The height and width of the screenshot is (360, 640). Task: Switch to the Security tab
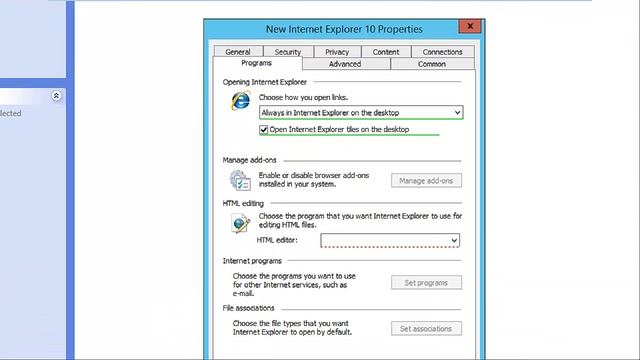pyautogui.click(x=288, y=52)
